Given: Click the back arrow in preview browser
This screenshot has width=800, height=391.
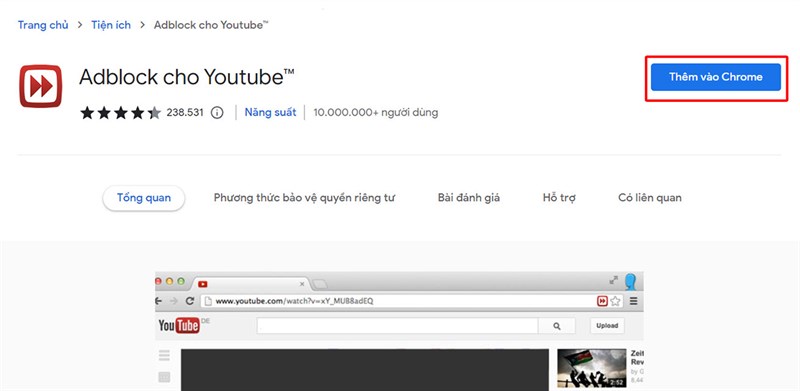Looking at the screenshot, I should [x=158, y=301].
